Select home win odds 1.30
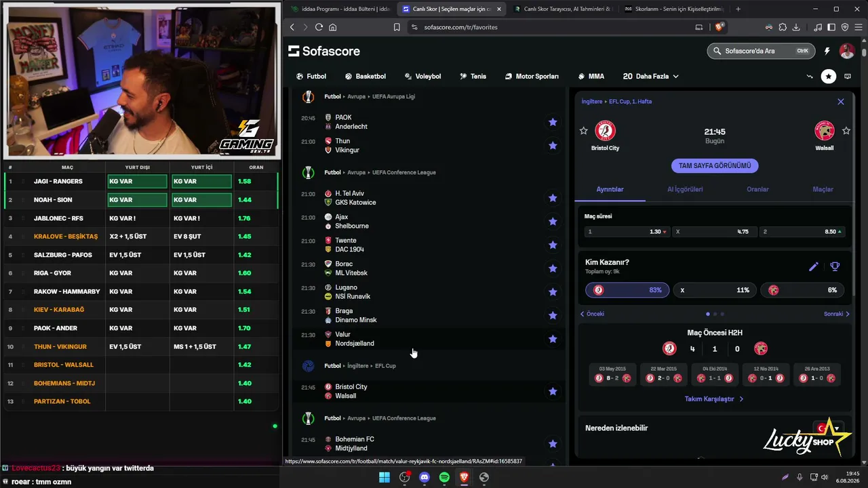Screen dimensions: 868x488 click(627, 232)
